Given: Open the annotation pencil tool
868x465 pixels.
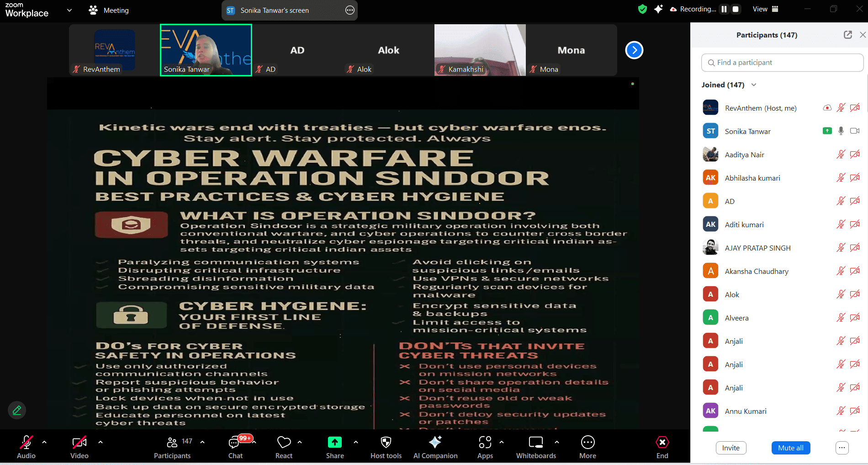Looking at the screenshot, I should click(17, 410).
